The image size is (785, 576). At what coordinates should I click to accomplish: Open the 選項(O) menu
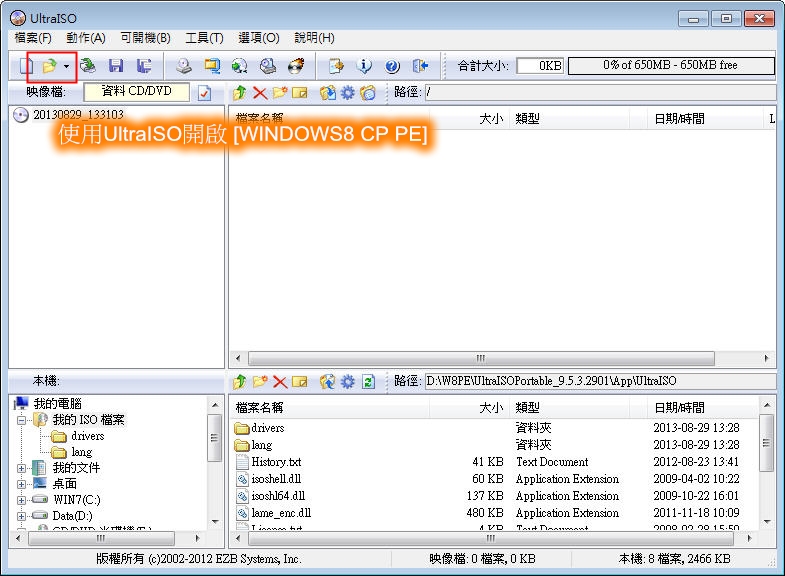coord(259,38)
